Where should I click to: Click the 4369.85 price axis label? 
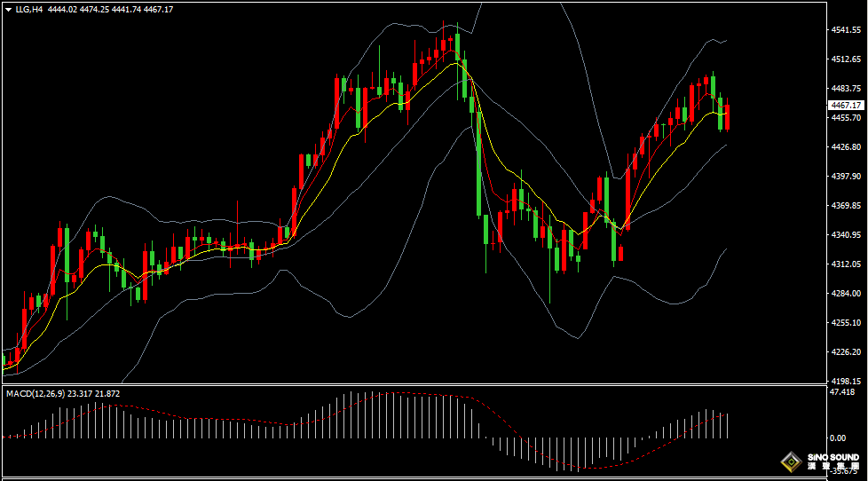click(846, 206)
